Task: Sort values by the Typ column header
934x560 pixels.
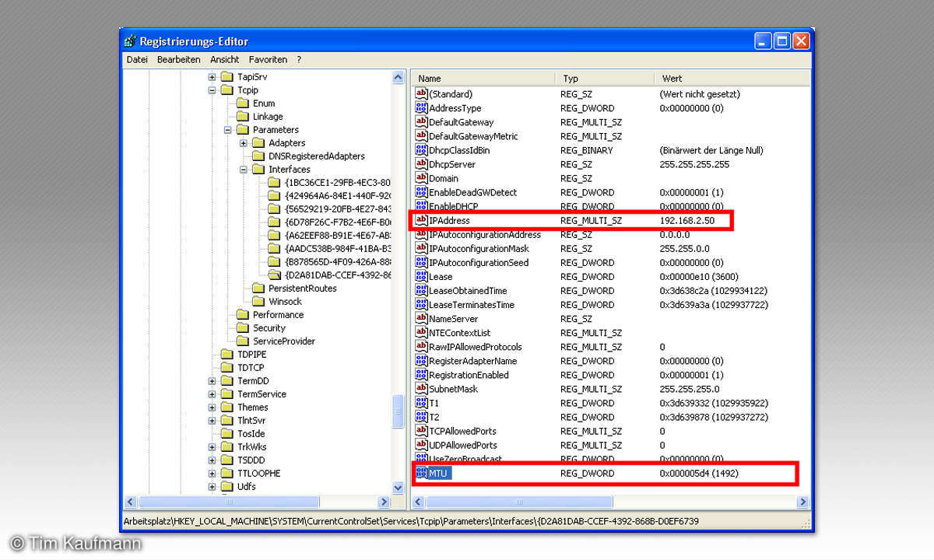Action: pyautogui.click(x=605, y=79)
